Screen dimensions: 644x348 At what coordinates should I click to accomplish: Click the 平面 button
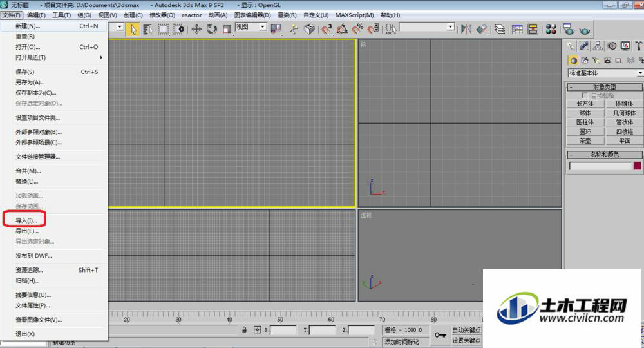click(x=624, y=141)
